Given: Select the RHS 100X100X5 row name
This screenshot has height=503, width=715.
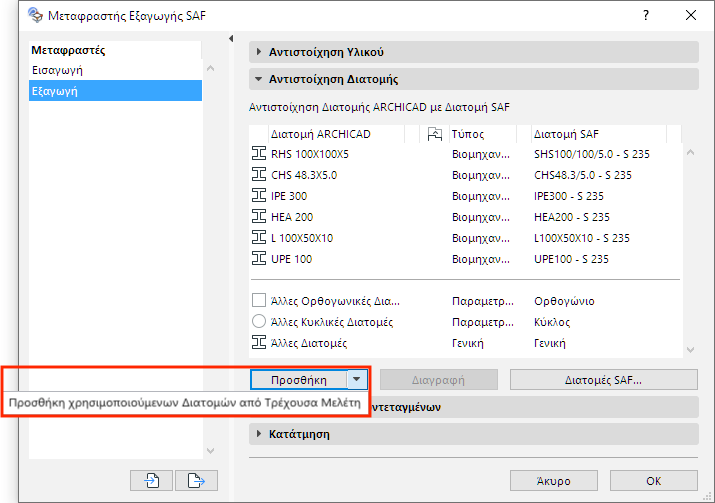Looking at the screenshot, I should (x=310, y=154).
